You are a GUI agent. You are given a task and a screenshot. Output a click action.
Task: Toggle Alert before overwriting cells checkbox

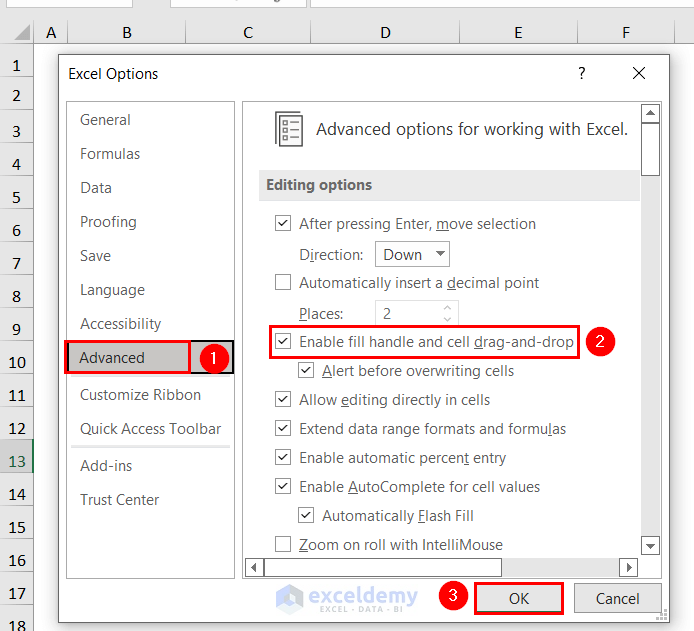[306, 371]
